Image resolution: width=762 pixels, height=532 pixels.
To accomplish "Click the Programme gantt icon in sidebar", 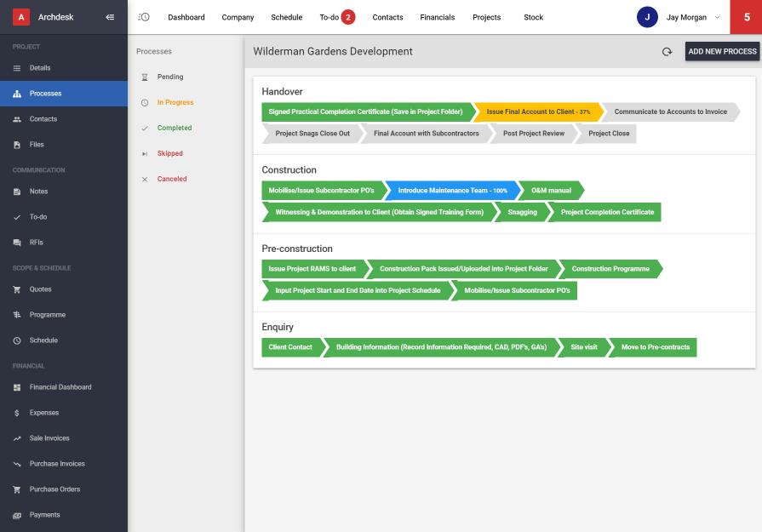I will [x=17, y=315].
